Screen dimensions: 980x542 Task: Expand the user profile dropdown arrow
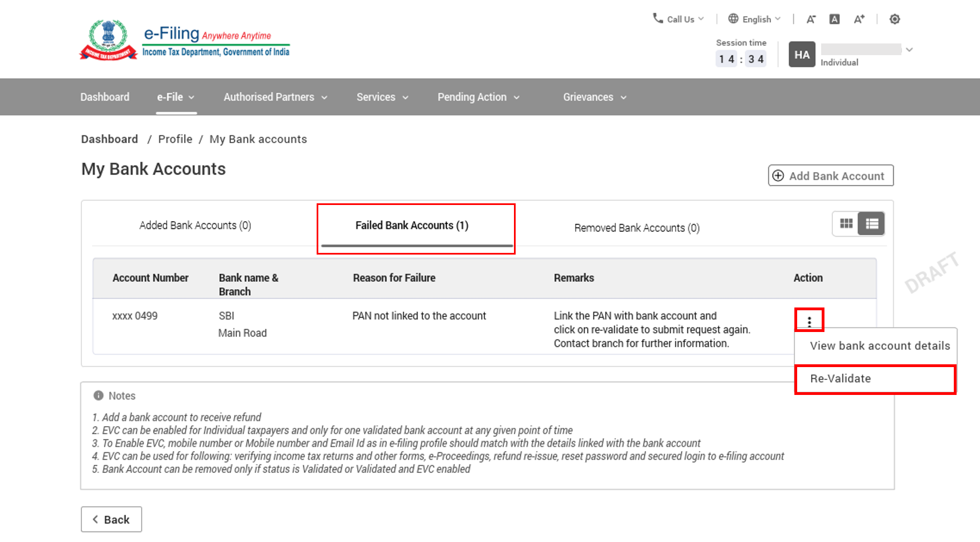(x=909, y=50)
